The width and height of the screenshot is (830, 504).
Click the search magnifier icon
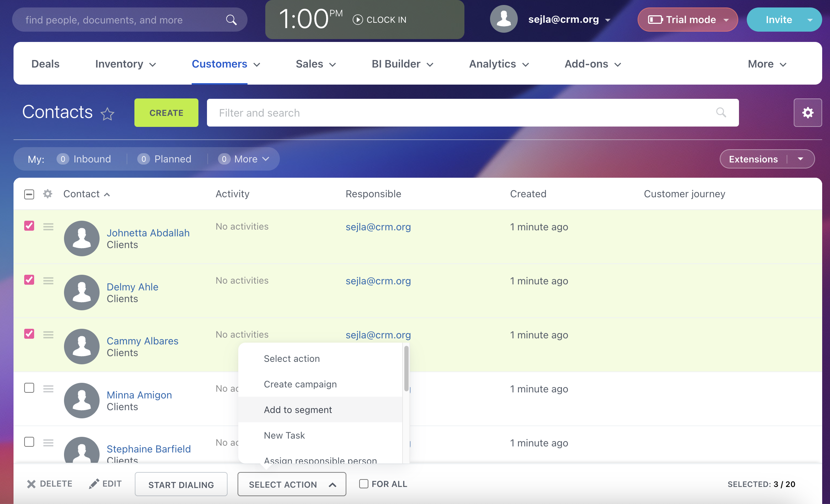tap(232, 20)
